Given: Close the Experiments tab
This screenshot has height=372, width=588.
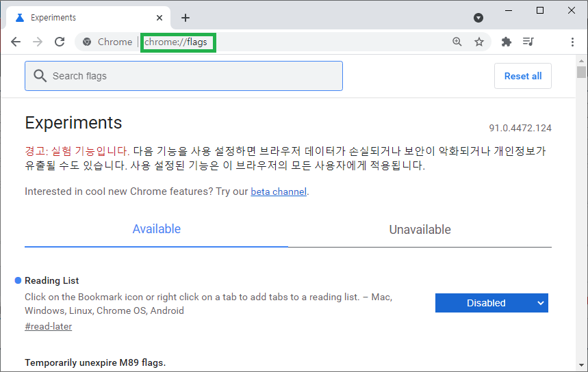Looking at the screenshot, I should tap(159, 18).
